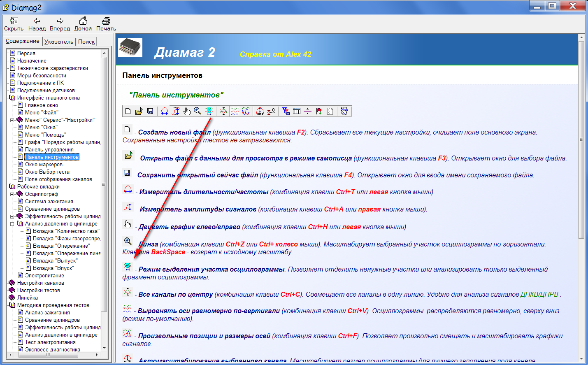The height and width of the screenshot is (365, 588).
Task: Go forward with the Вперед button
Action: [60, 24]
